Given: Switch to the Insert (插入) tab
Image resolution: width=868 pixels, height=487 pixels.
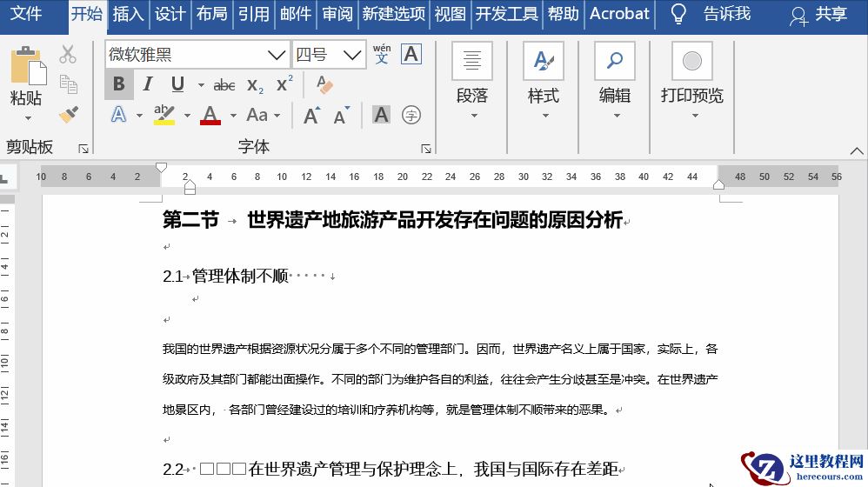Looking at the screenshot, I should tap(128, 13).
